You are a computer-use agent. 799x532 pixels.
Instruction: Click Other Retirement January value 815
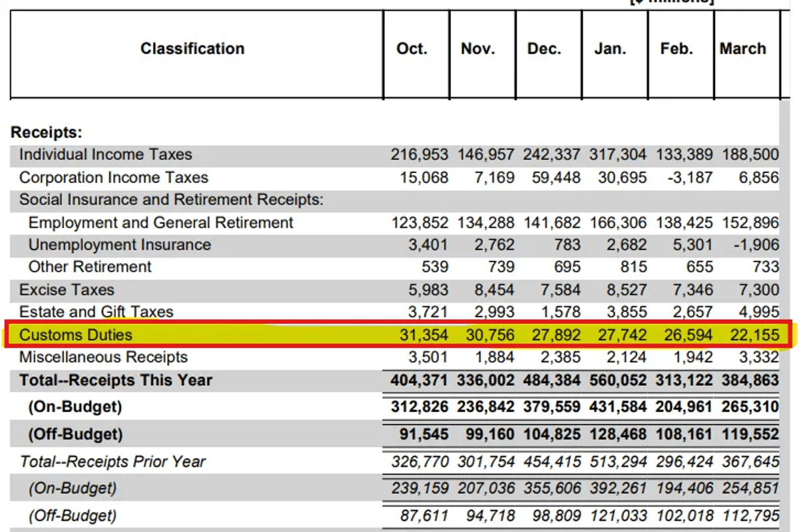point(633,267)
